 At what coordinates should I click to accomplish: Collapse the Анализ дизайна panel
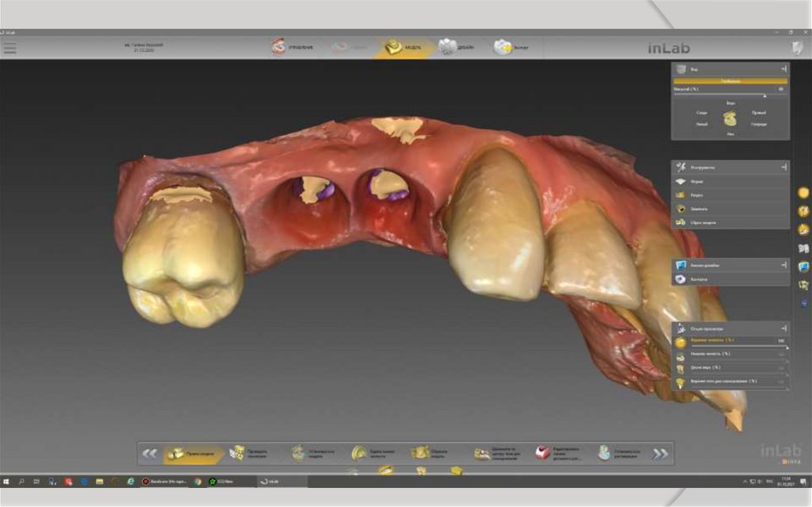coord(783,265)
